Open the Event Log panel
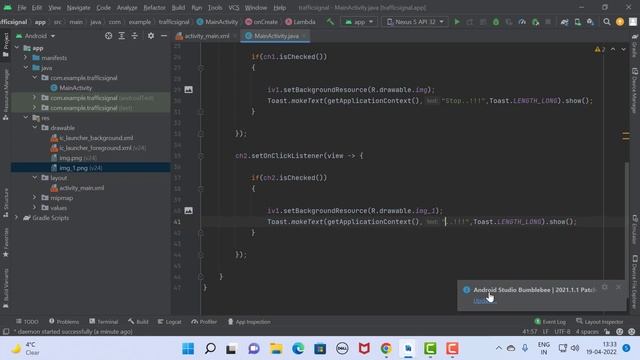 [x=550, y=322]
